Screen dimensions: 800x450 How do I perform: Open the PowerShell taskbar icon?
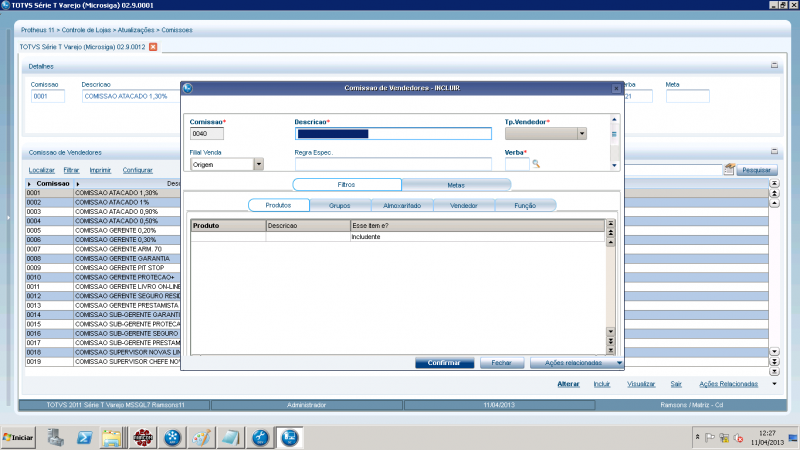(84, 437)
